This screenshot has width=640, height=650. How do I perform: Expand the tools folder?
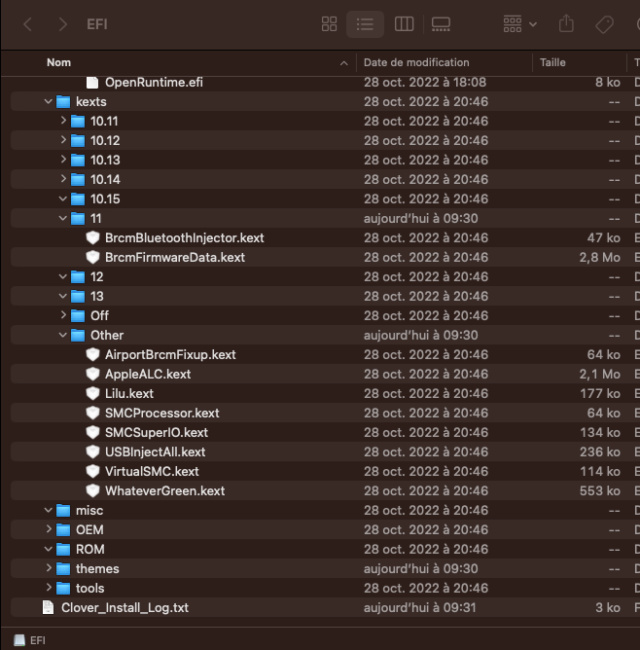(48, 587)
